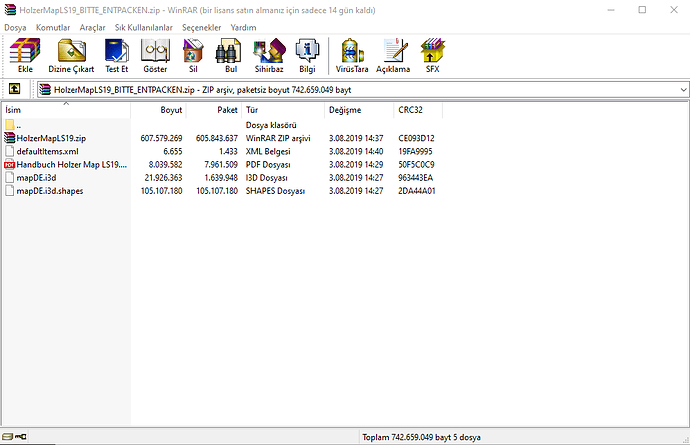The image size is (690, 445).
Task: Click date 3.08.2019 14:29
Action: [356, 165]
